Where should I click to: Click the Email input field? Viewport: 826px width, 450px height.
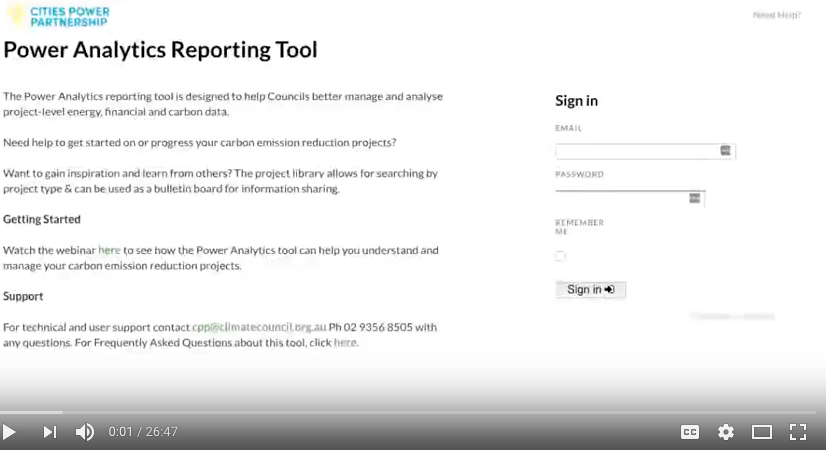[636, 151]
